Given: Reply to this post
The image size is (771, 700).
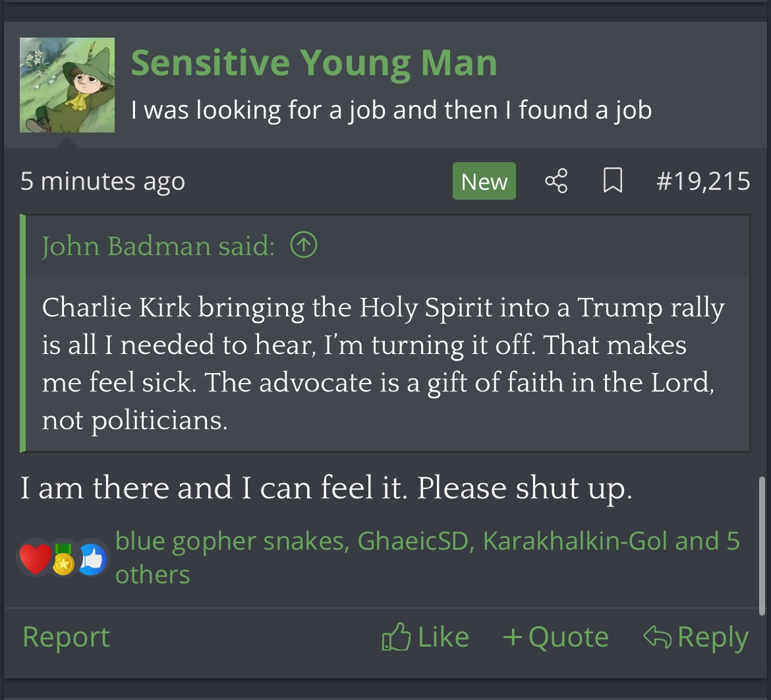Looking at the screenshot, I should (696, 637).
